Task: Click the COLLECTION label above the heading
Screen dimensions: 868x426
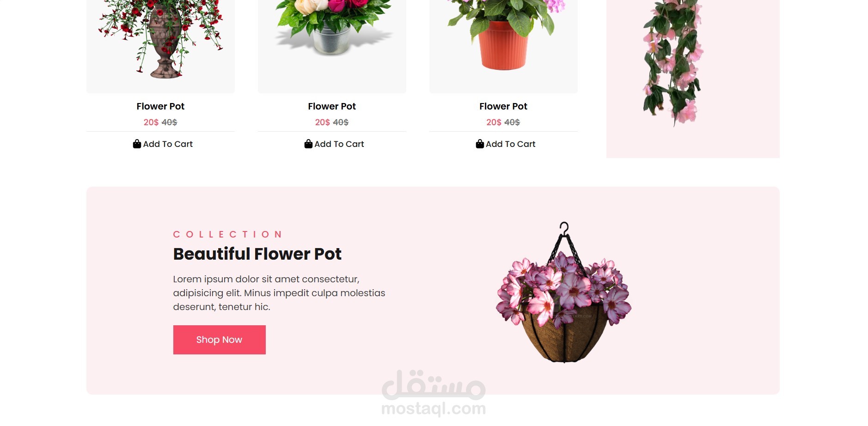Action: [228, 234]
